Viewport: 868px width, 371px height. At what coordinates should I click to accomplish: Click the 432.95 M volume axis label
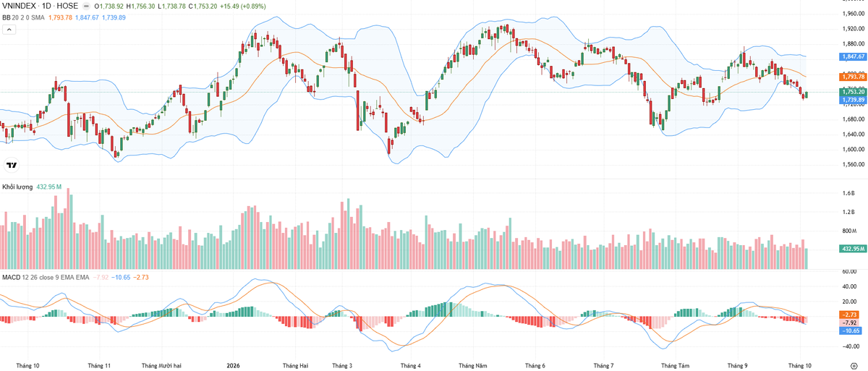pyautogui.click(x=853, y=249)
